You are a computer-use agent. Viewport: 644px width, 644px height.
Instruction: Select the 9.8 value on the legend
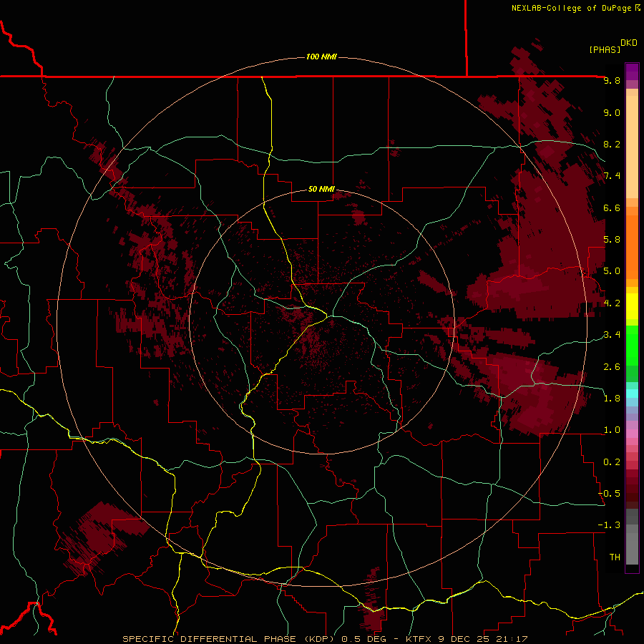612,80
